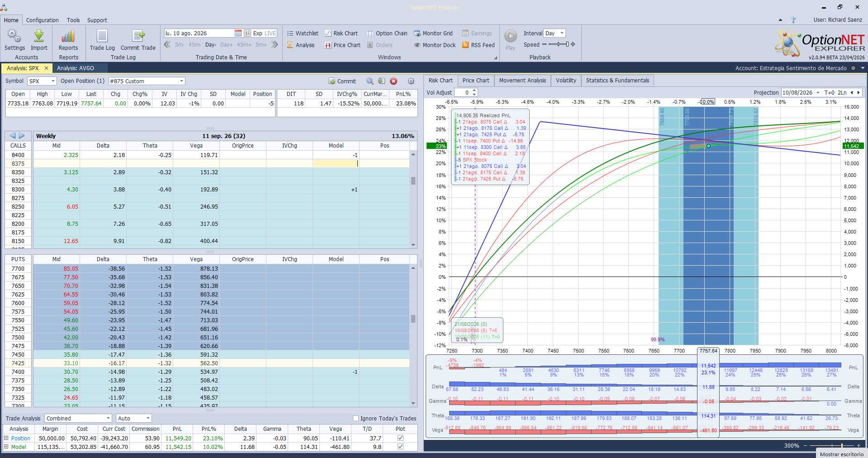Switch to the Volatility tab
868x458 pixels.
click(566, 81)
